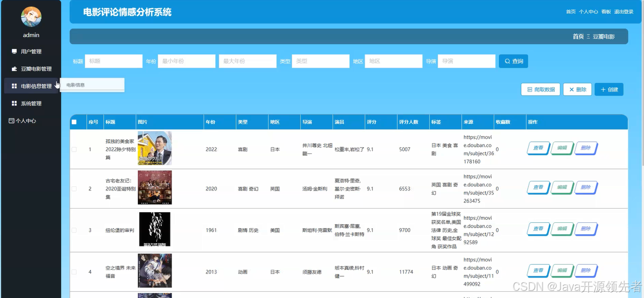Screen dimensions: 644x298
Task: Open the 系统管理 menu
Action: 31,103
